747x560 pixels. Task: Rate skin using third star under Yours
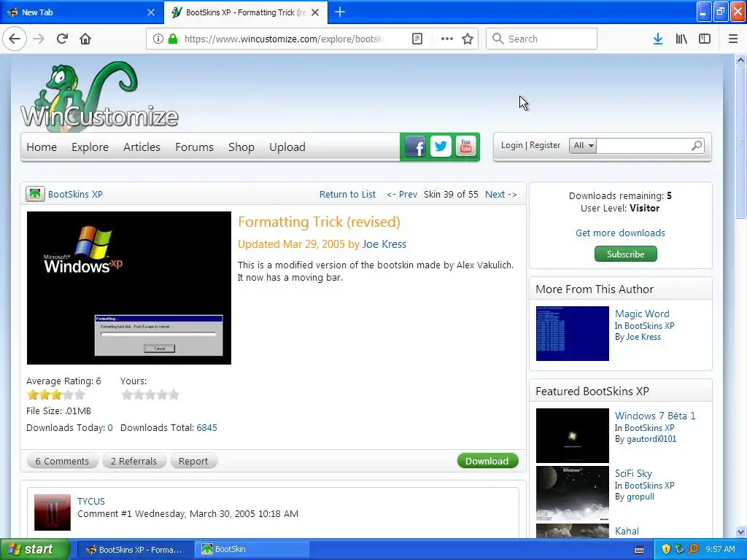pyautogui.click(x=150, y=394)
